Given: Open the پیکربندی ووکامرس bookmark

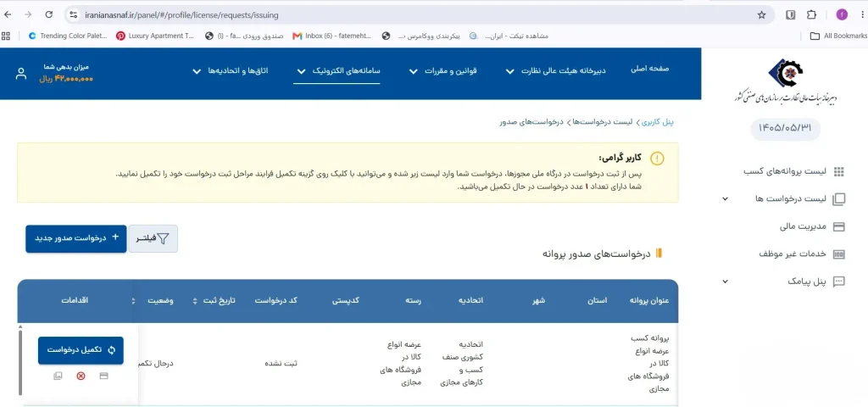Looking at the screenshot, I should (x=421, y=36).
